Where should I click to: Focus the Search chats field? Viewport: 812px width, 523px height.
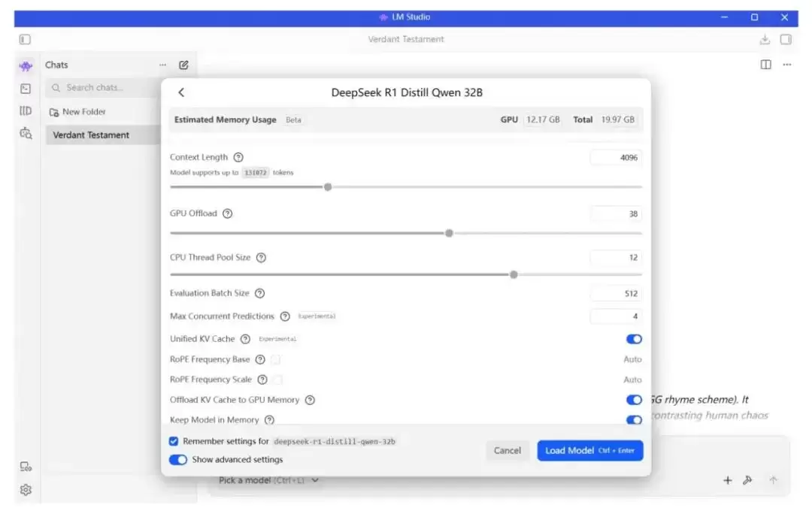[102, 87]
